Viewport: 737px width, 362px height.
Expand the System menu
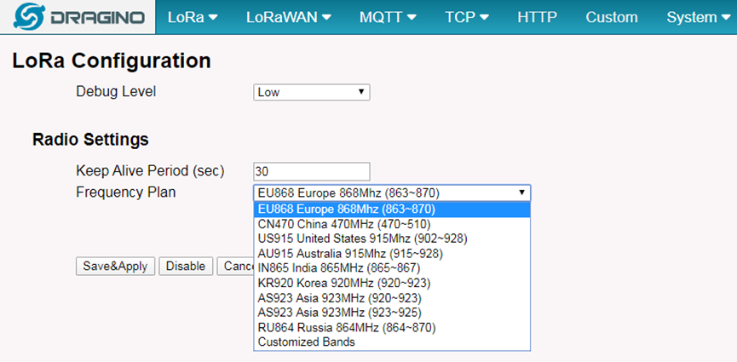[x=698, y=17]
